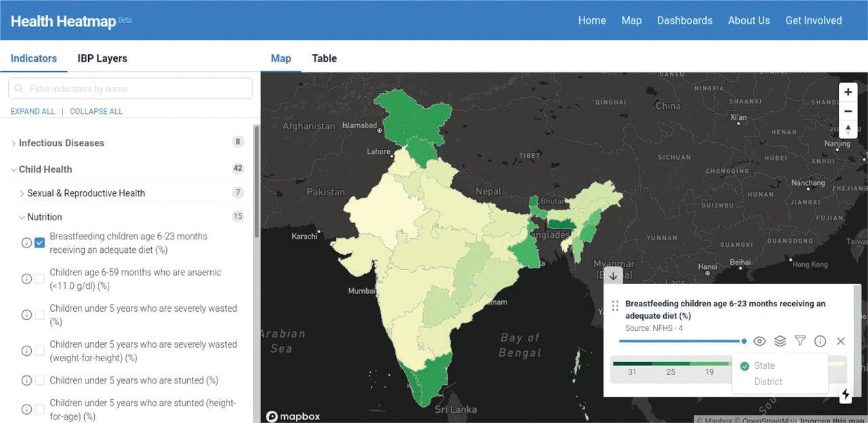Open the info icon on the indicator card
This screenshot has width=868, height=423.
[821, 341]
